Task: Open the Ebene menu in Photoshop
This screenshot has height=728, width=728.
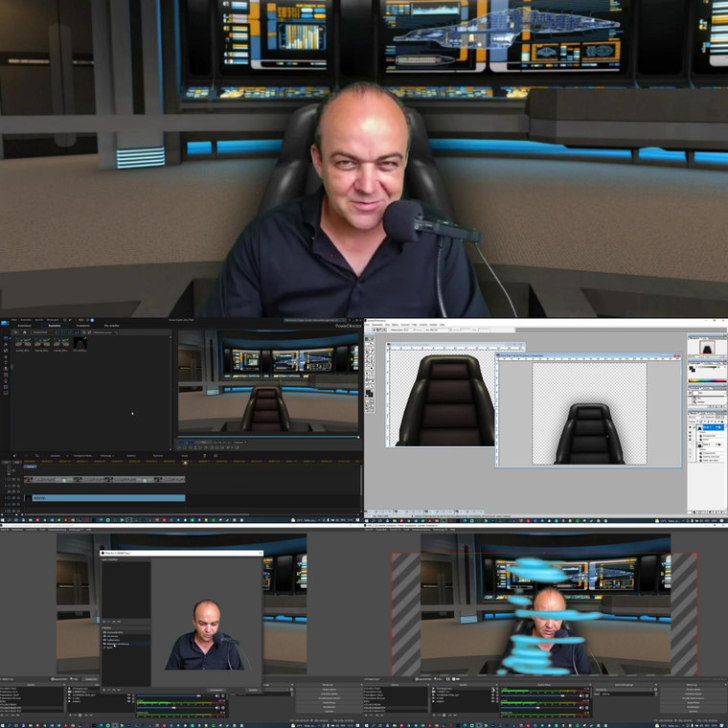Action: (395, 325)
